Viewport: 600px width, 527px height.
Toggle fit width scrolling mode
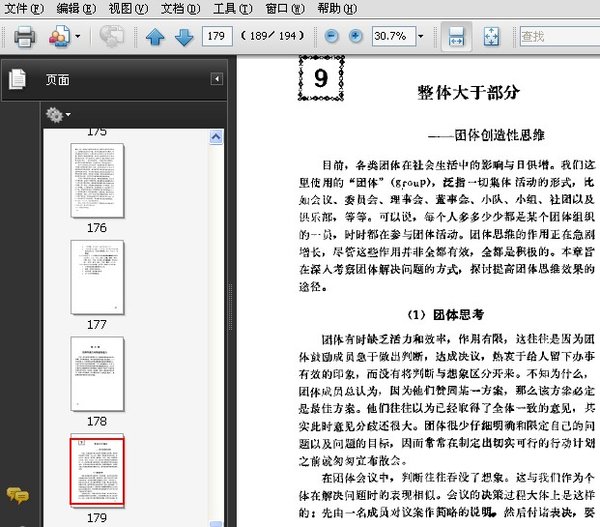455,37
